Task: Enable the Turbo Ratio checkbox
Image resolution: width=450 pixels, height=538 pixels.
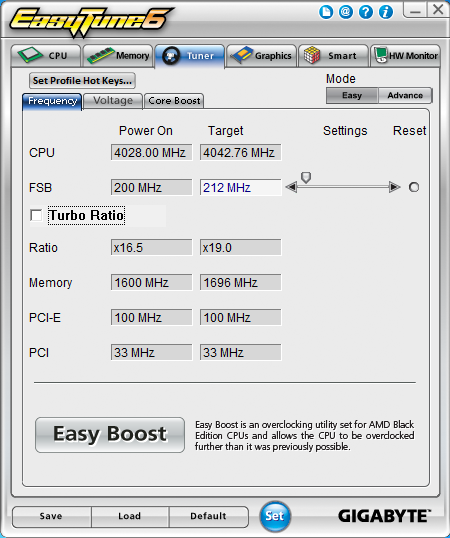Action: tap(36, 215)
